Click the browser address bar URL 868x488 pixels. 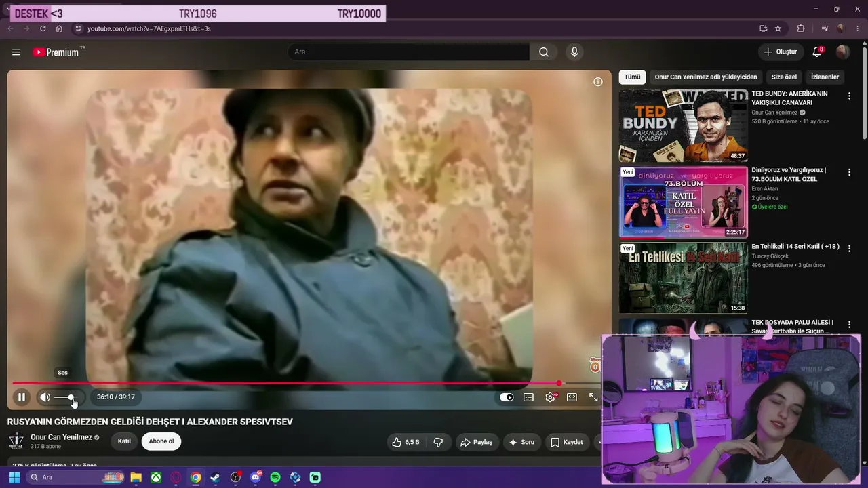pos(149,28)
